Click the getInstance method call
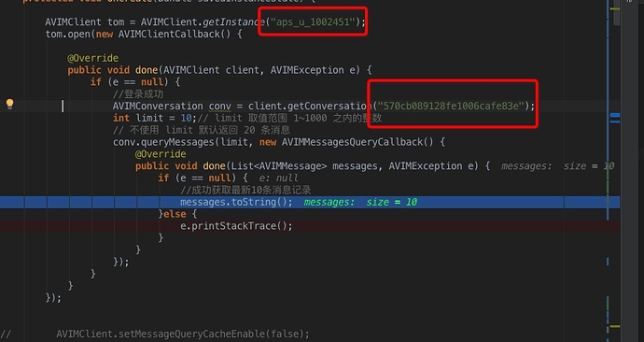Image resolution: width=644 pixels, height=342 pixels. click(234, 21)
